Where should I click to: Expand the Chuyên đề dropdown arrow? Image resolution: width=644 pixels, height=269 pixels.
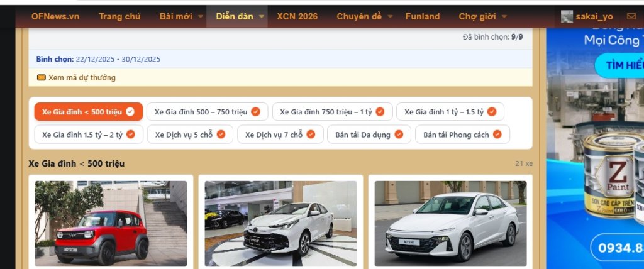(390, 17)
